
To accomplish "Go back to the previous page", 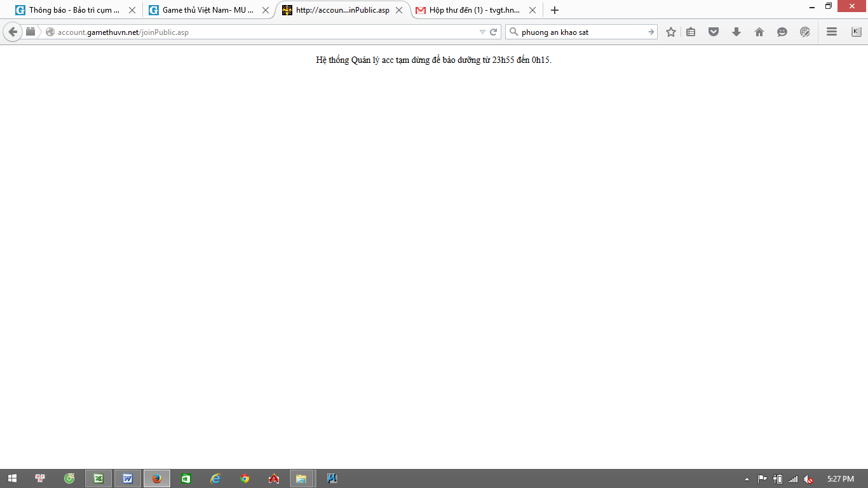I will click(x=13, y=32).
